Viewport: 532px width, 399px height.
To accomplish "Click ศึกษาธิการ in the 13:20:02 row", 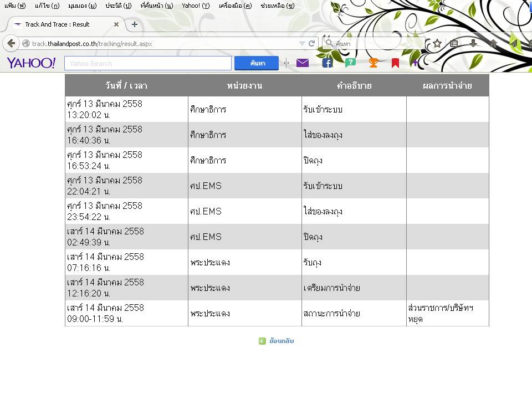I will coord(208,109).
